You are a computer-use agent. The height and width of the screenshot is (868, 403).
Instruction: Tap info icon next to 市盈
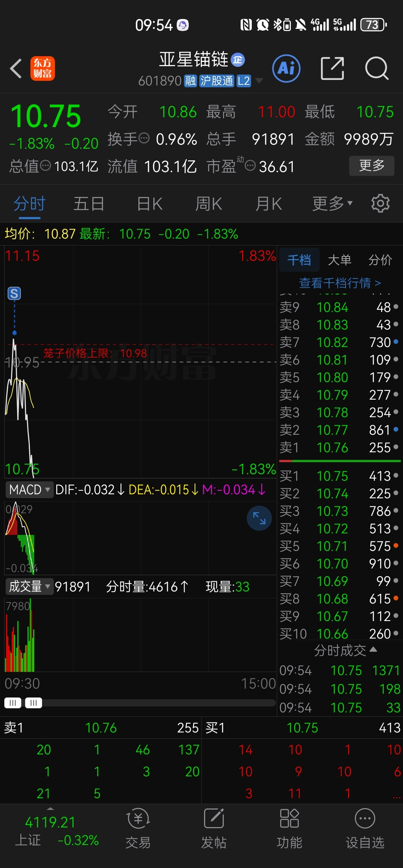(x=250, y=165)
